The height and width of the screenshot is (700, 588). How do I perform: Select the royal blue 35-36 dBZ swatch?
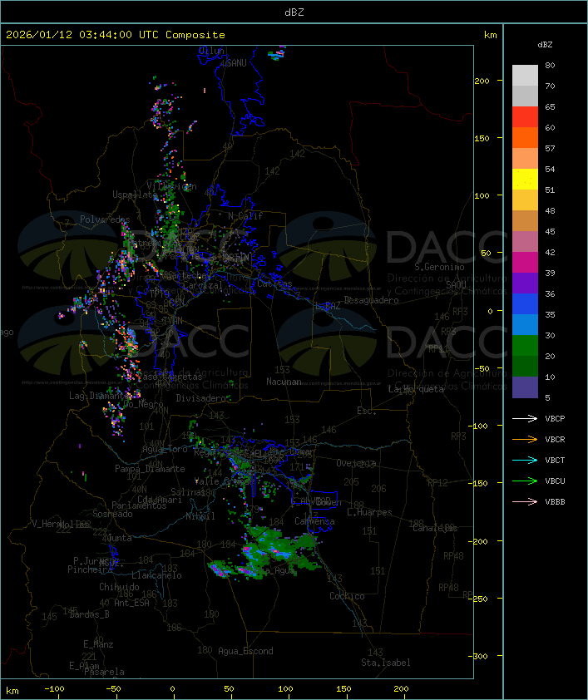click(x=525, y=304)
